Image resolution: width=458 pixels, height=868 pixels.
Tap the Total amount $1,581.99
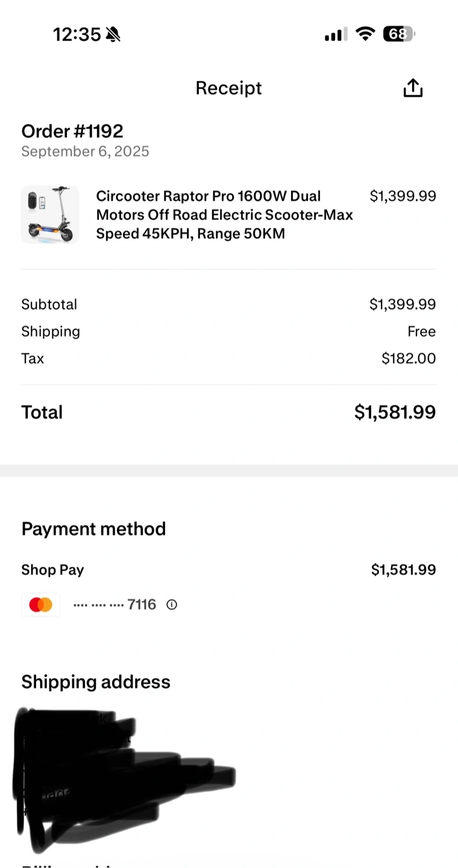[x=395, y=412]
